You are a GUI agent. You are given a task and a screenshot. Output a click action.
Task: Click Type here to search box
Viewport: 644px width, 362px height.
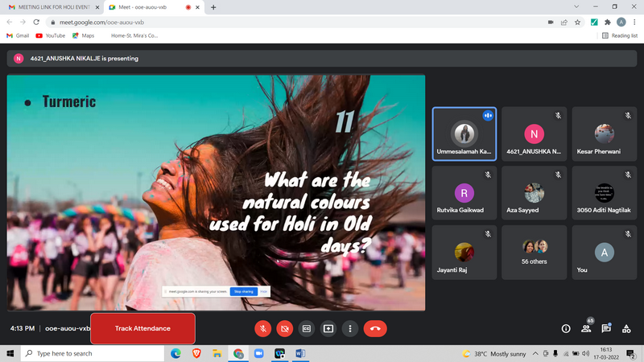click(x=93, y=353)
